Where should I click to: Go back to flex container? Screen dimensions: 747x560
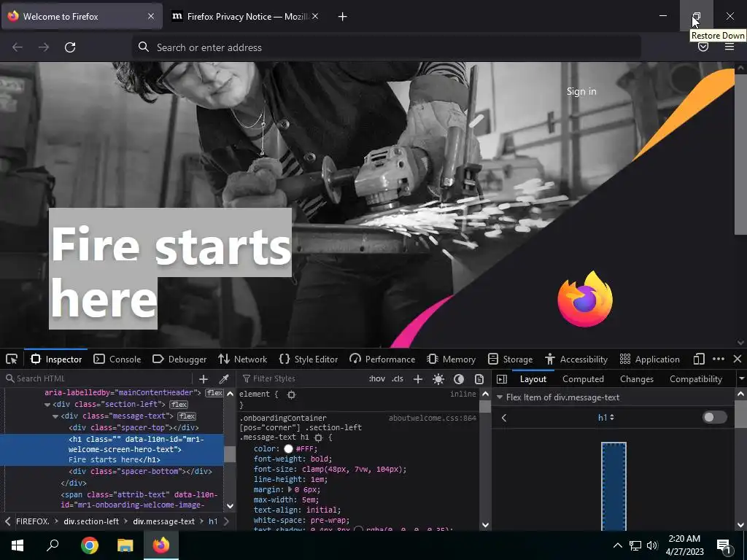point(504,418)
